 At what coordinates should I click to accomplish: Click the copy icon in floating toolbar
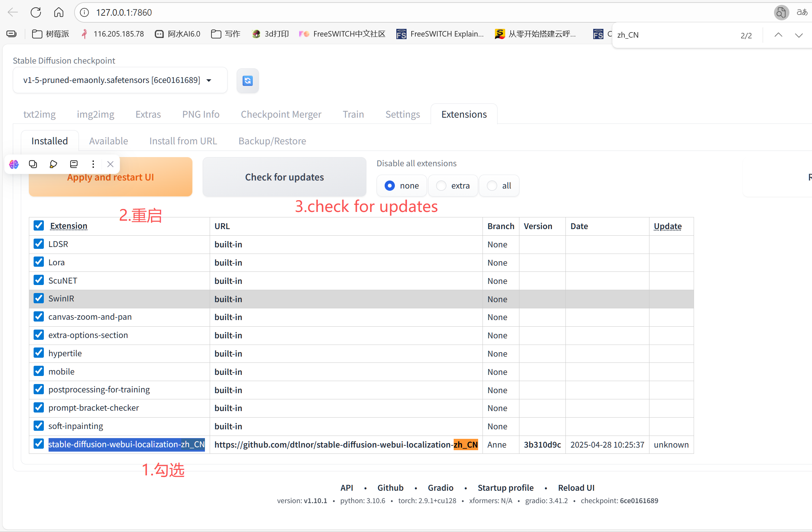click(x=33, y=164)
